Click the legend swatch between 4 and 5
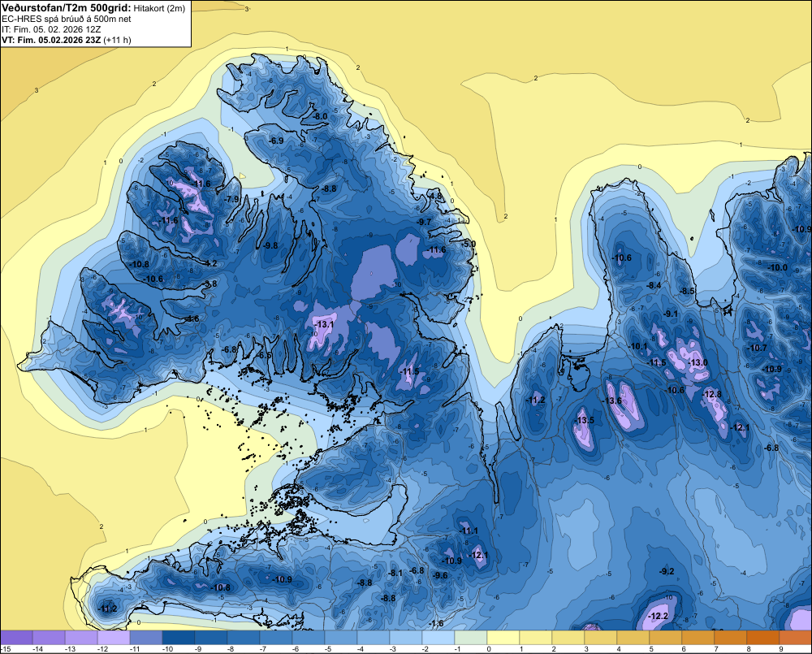812x654 pixels. pos(633,637)
